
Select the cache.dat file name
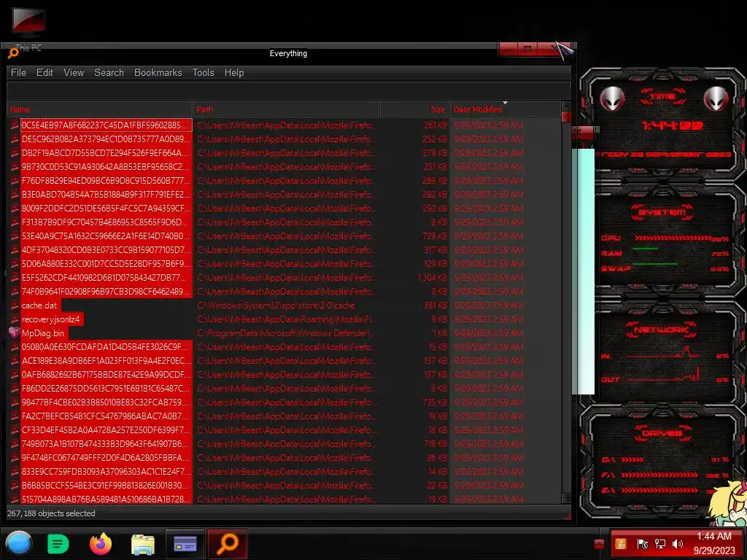(x=39, y=306)
